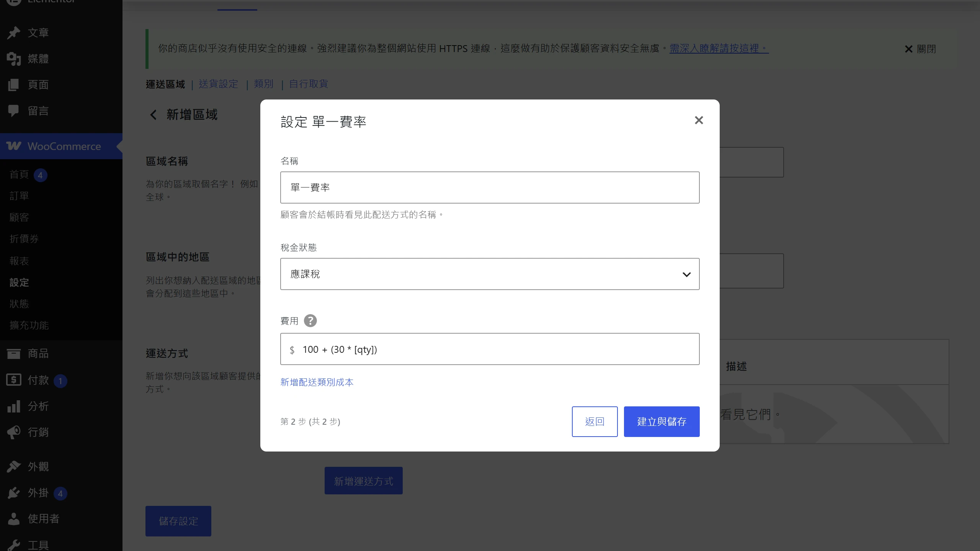Open 頁面 pages icon in sidebar
980x551 pixels.
click(14, 85)
